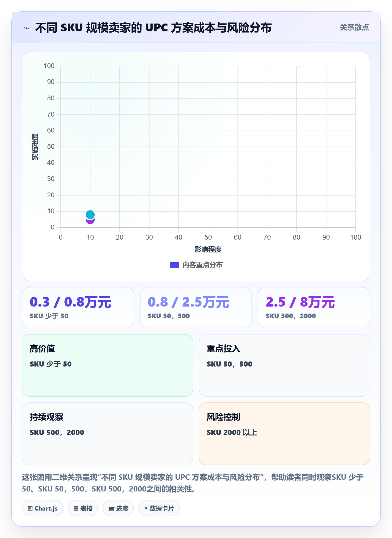This screenshot has height=538, width=392.
Task: Click SKU 500，2000 under 2.5 / 8万元
Action: coord(291,316)
